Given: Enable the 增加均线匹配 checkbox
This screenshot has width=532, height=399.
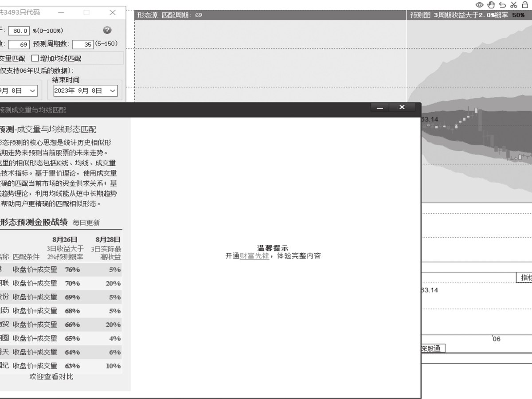Looking at the screenshot, I should pos(35,59).
